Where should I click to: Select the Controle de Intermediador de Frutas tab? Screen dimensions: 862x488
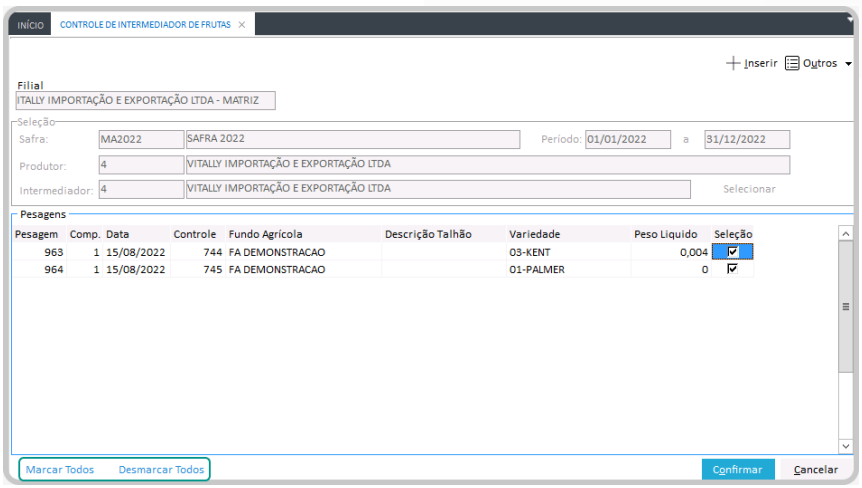tap(145, 25)
